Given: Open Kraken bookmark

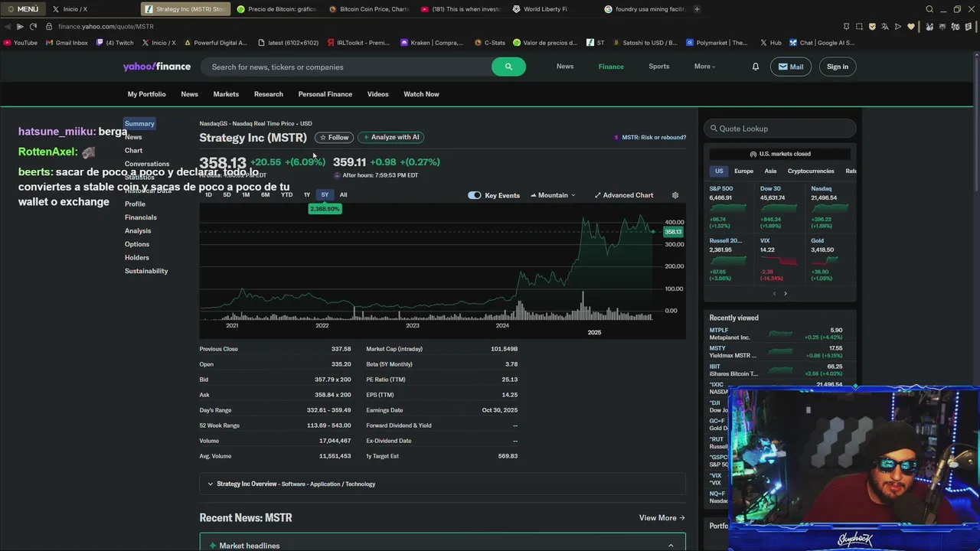Looking at the screenshot, I should coord(432,43).
